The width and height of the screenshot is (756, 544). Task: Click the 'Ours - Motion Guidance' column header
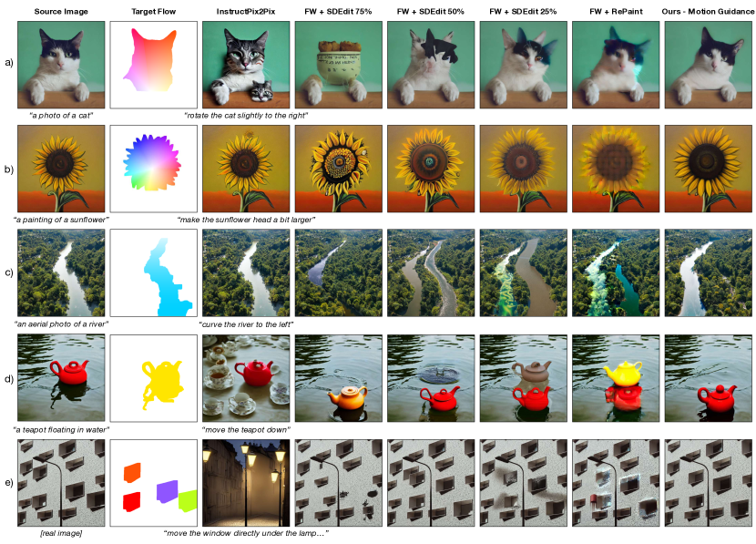(x=709, y=11)
